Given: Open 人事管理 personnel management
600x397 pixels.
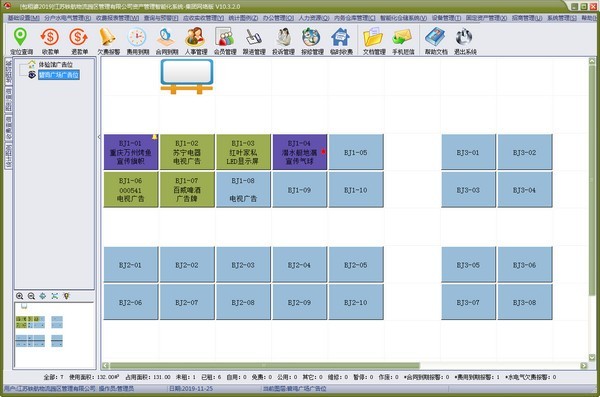Looking at the screenshot, I should click(196, 41).
